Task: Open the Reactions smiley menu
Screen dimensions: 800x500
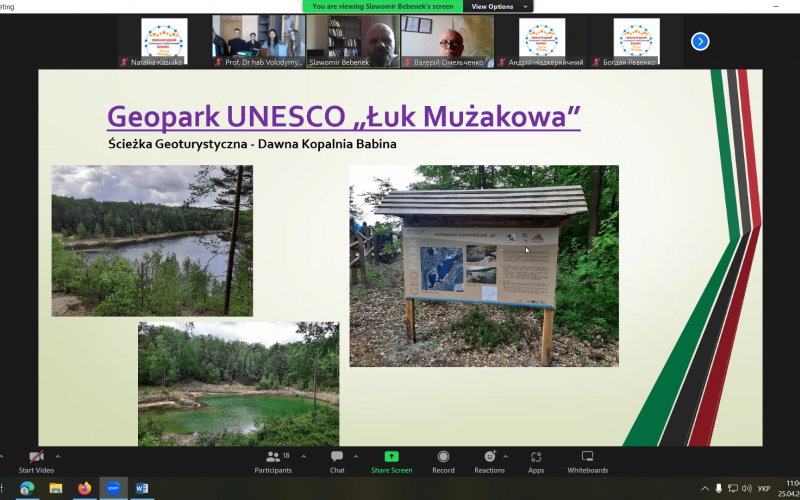Action: [x=489, y=461]
